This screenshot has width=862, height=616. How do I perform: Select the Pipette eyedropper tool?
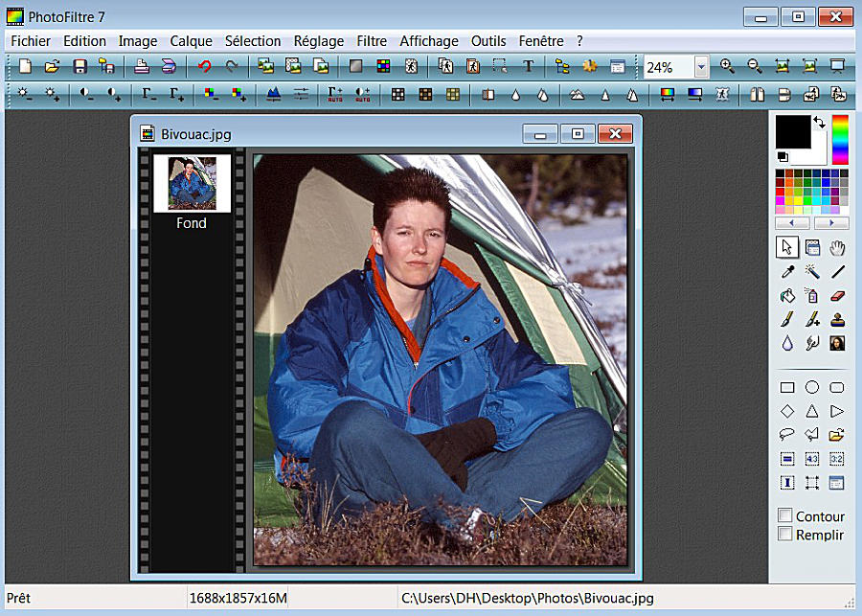(787, 272)
